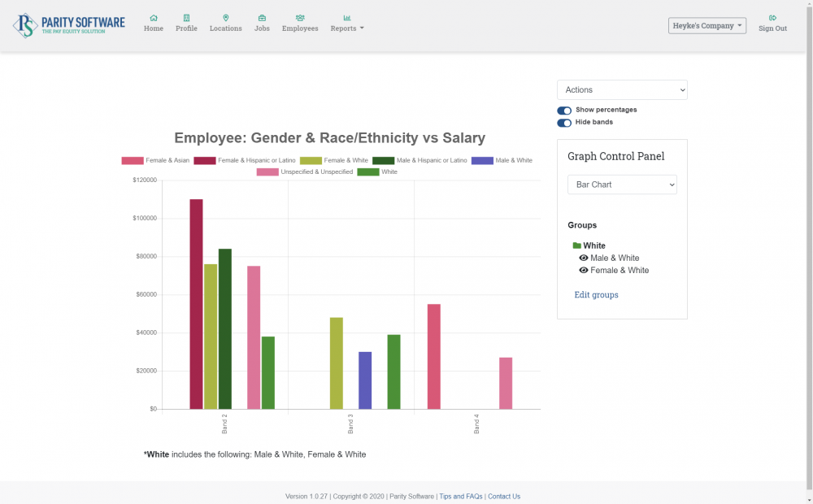Click the green White bar in Band 3
Screen dimensions: 813x504
[394, 371]
